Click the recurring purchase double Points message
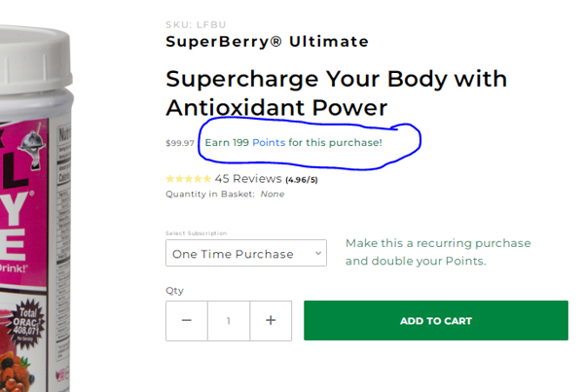Viewport: 584px width, 392px height. point(438,252)
